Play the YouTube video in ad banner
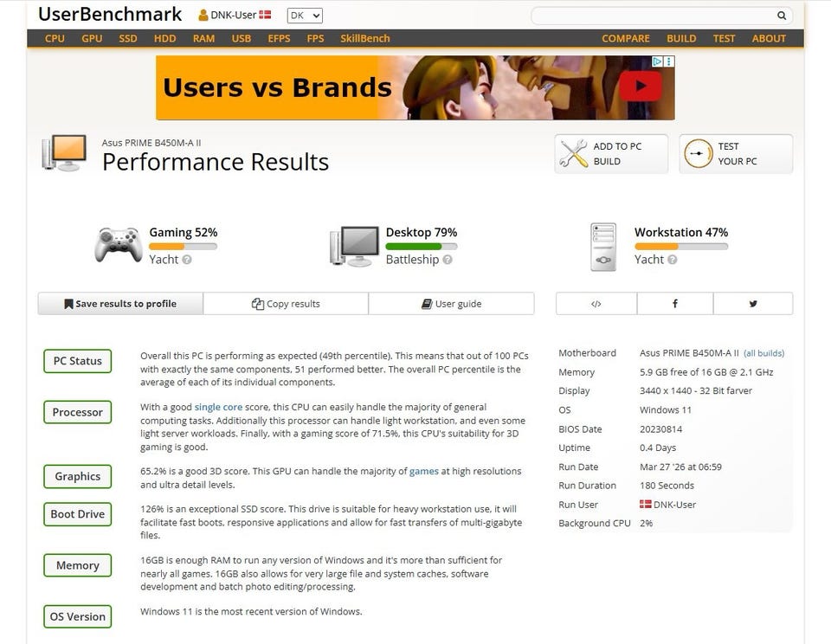 pos(641,86)
